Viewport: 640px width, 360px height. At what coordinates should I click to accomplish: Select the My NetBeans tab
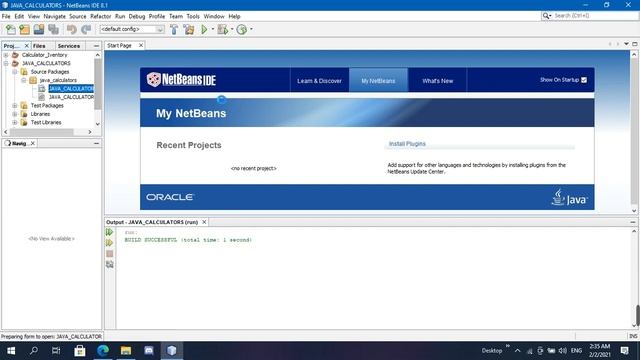(x=378, y=81)
